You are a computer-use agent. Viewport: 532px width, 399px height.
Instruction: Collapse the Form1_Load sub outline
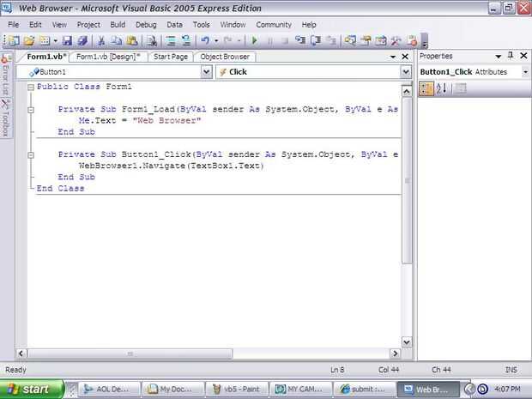coord(31,110)
